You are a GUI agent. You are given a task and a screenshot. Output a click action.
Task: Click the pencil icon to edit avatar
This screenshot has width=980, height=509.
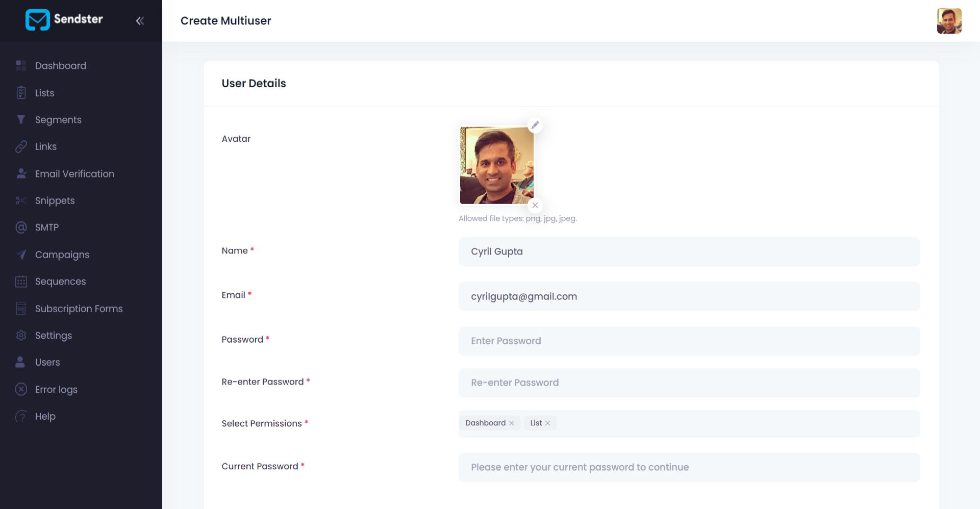[x=535, y=125]
